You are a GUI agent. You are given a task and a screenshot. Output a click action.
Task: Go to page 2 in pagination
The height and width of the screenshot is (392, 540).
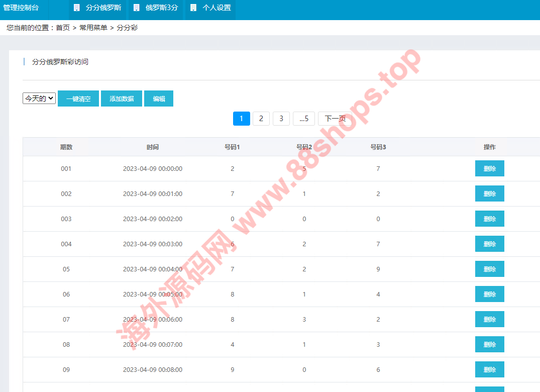pyautogui.click(x=261, y=119)
